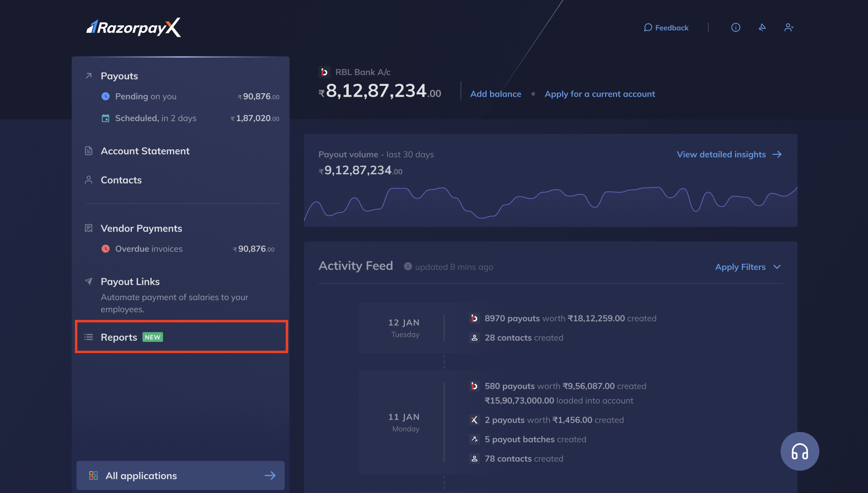
Task: Click the 28 contacts created icon
Action: coord(474,338)
